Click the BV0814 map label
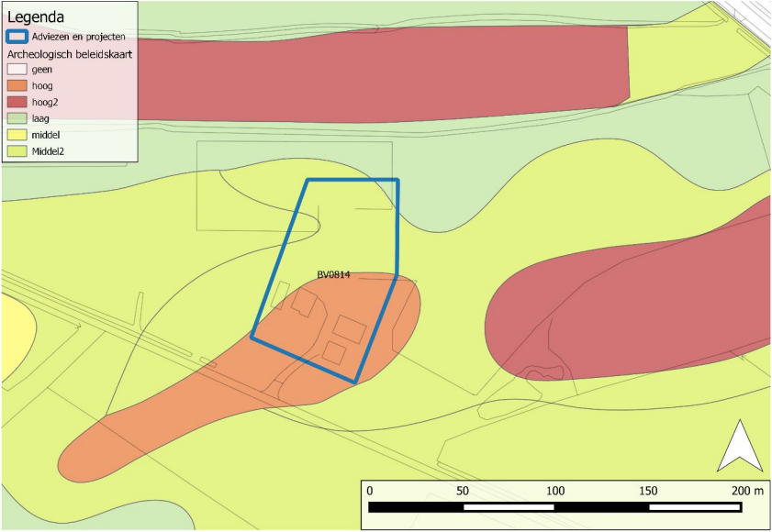This screenshot has height=532, width=772. click(333, 274)
